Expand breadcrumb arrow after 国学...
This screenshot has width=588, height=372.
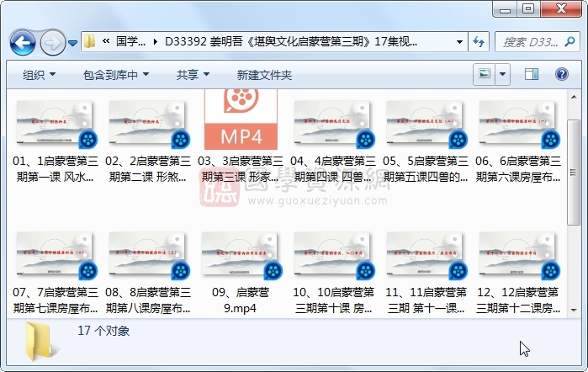pyautogui.click(x=156, y=42)
